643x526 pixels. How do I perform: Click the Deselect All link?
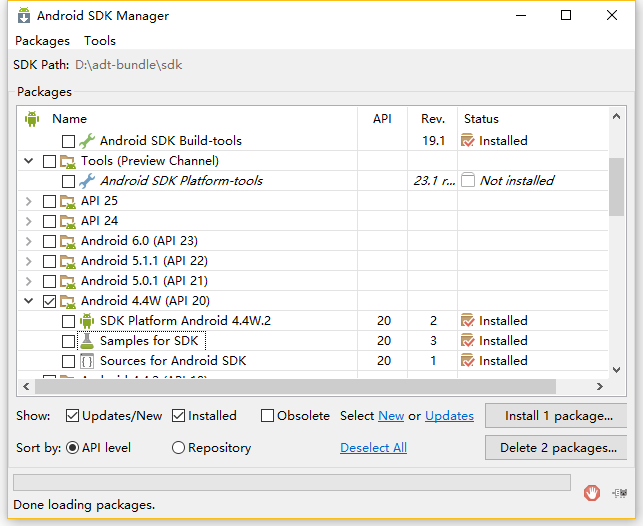click(373, 448)
